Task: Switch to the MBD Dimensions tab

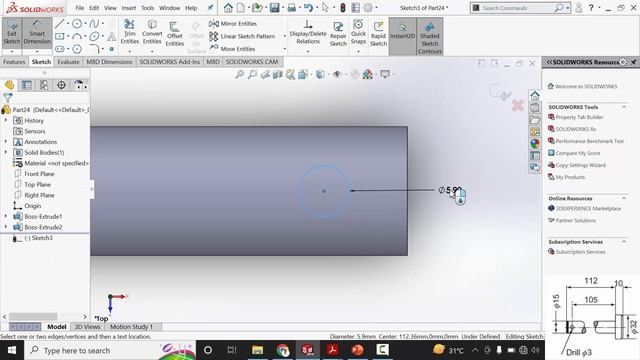Action: coord(109,62)
